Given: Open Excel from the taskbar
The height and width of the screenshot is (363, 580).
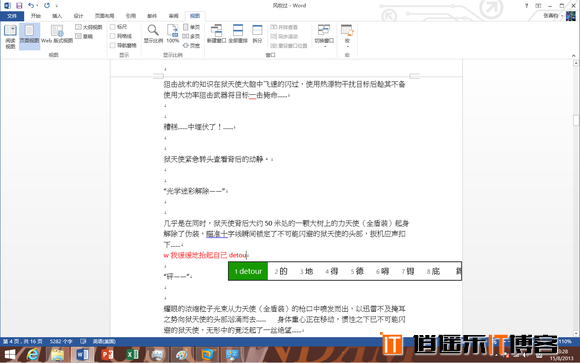Looking at the screenshot, I should (x=132, y=355).
